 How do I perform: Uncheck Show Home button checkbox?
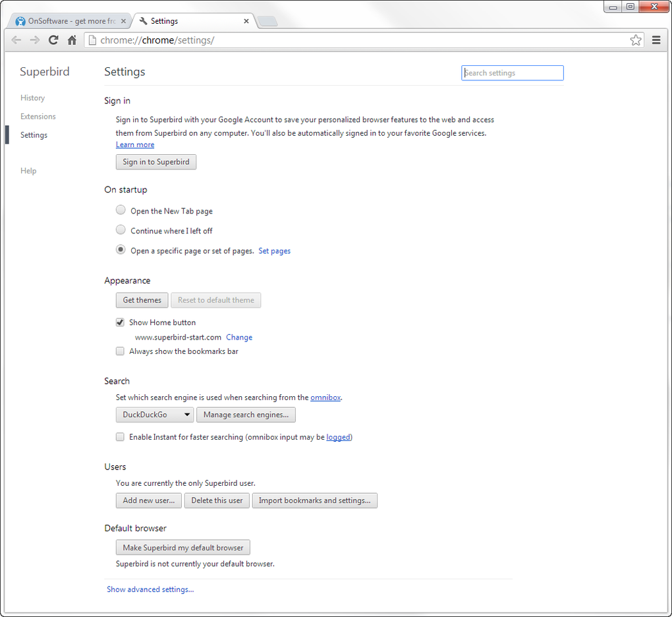coord(120,322)
